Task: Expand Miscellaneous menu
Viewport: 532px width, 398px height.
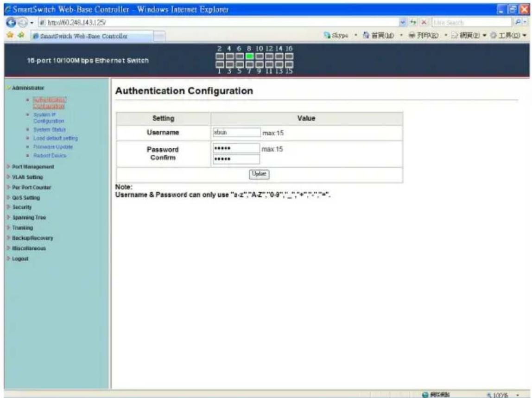Action: click(x=29, y=248)
